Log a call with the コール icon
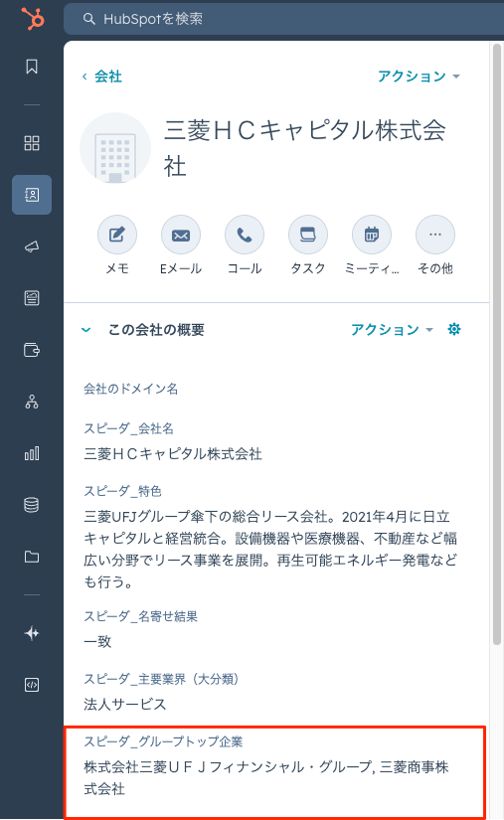Screen dimensions: 504x820 pos(245,235)
